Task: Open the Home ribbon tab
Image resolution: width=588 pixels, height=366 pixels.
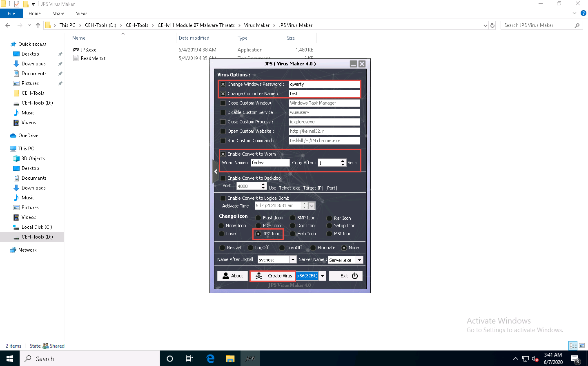Action: (x=35, y=13)
